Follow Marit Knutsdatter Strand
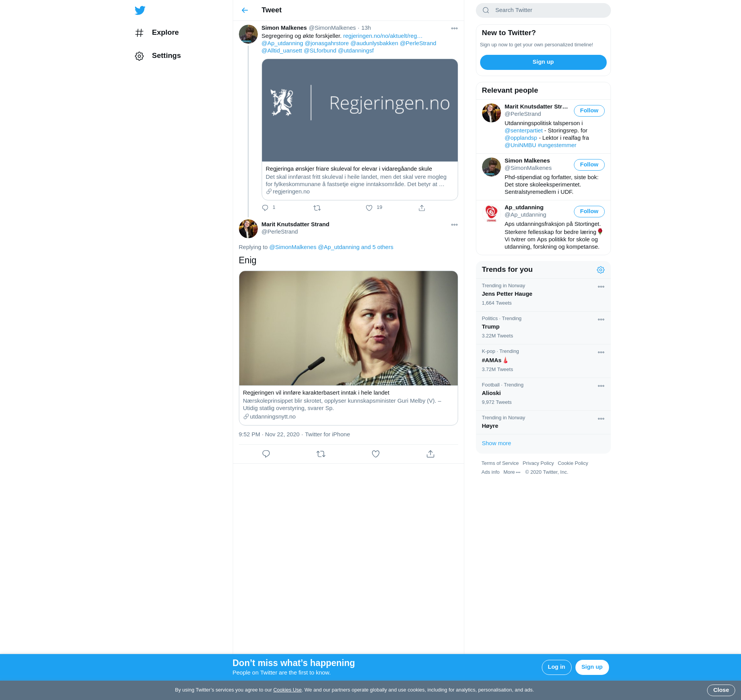Image resolution: width=741 pixels, height=700 pixels. pyautogui.click(x=589, y=111)
